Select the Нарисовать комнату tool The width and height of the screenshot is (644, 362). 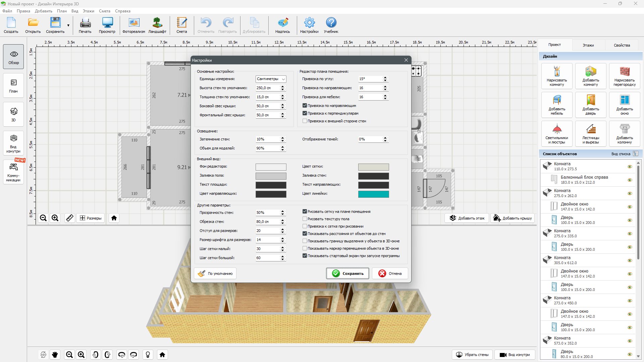(556, 76)
